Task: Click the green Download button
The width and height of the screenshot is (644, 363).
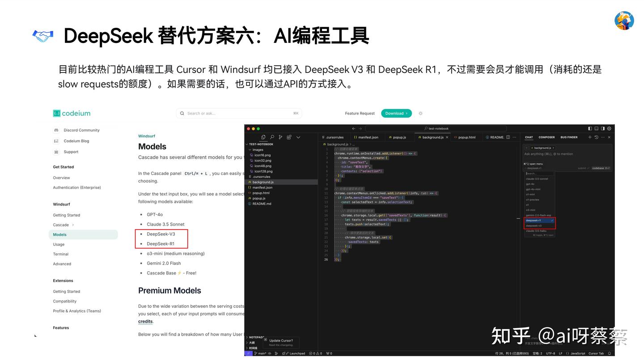Action: pos(396,113)
